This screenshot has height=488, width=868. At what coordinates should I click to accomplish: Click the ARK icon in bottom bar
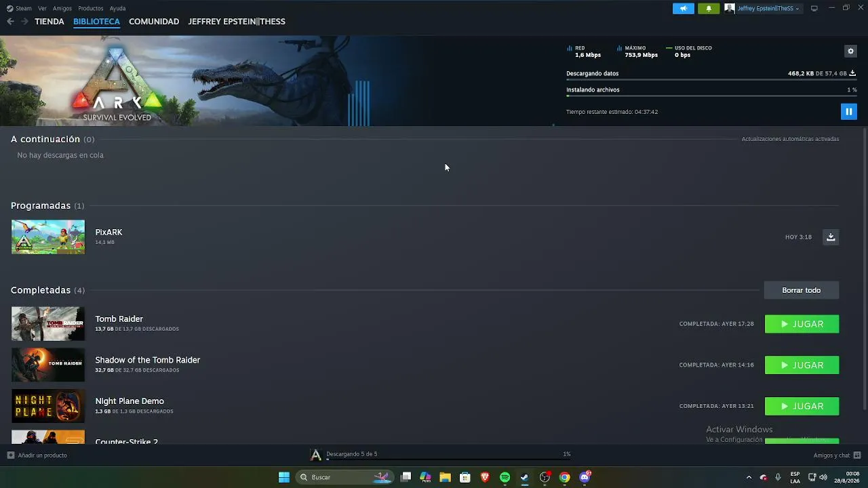pyautogui.click(x=315, y=455)
